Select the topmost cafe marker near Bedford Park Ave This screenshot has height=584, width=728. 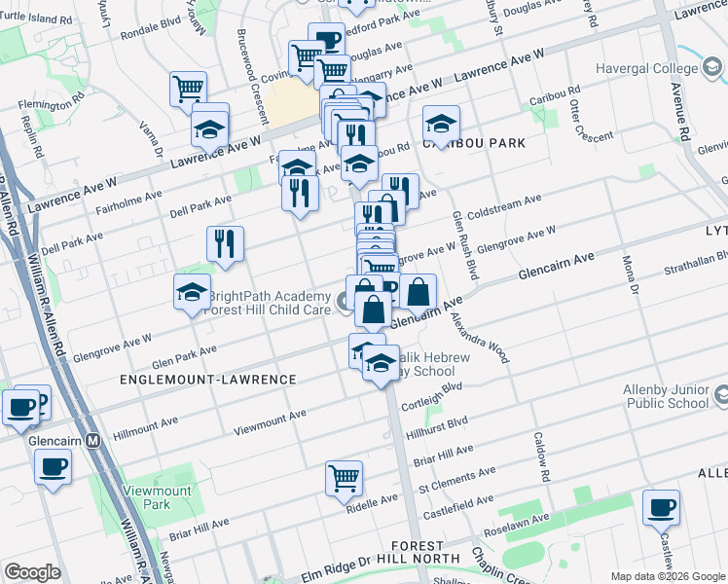tap(327, 37)
